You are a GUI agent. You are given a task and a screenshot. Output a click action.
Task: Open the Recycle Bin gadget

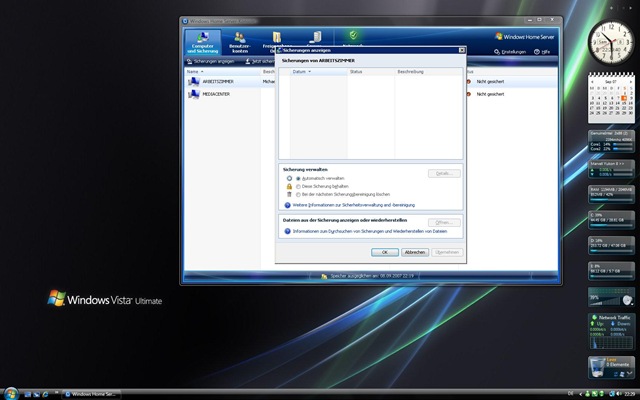tap(611, 367)
